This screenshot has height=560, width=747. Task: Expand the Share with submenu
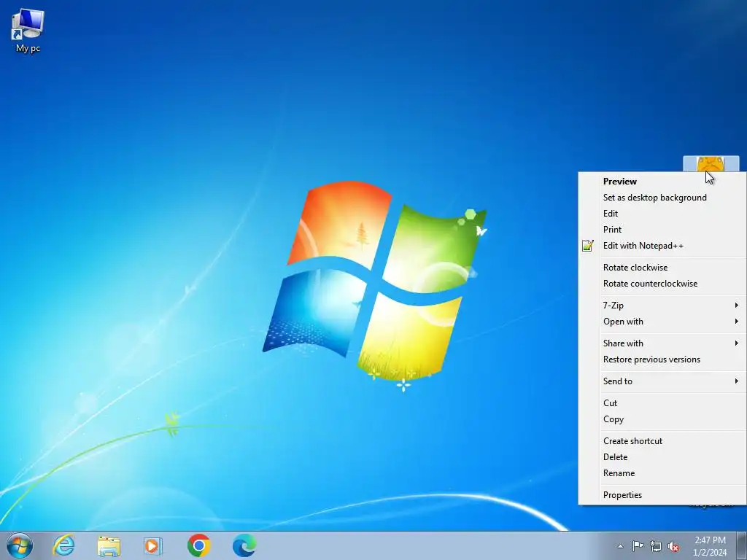662,343
